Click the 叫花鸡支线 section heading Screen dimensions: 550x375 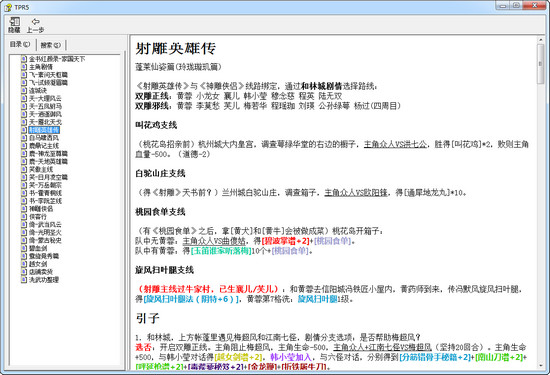pyautogui.click(x=156, y=125)
